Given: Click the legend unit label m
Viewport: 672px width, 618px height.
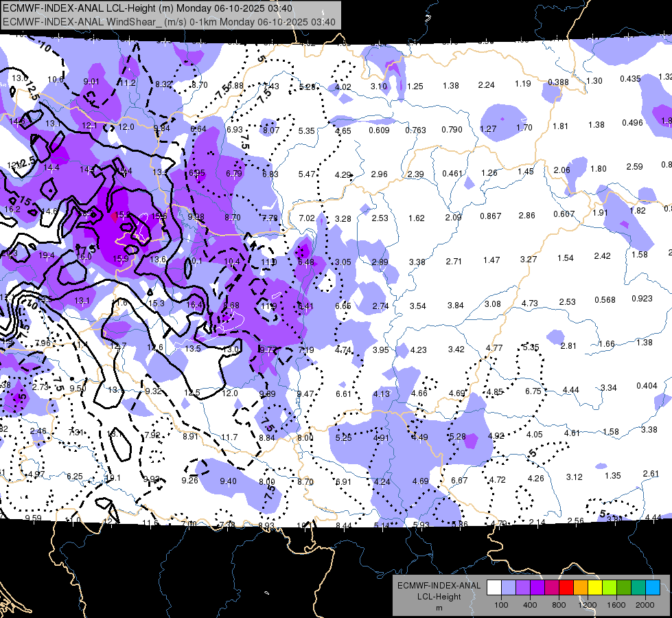Looking at the screenshot, I should (x=439, y=608).
